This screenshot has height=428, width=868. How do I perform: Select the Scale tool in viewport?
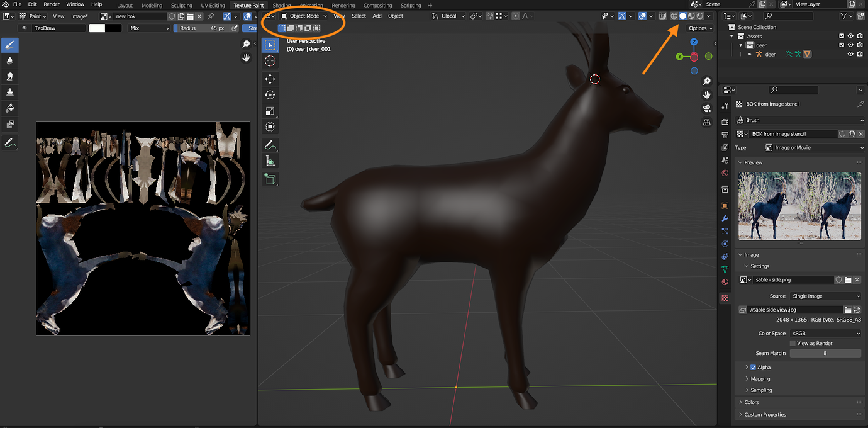tap(270, 111)
